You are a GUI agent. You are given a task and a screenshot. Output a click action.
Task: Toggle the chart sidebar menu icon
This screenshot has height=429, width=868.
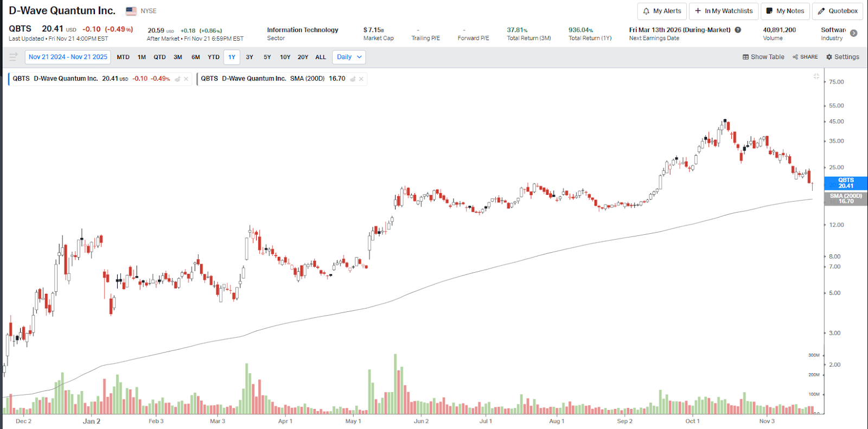point(14,57)
